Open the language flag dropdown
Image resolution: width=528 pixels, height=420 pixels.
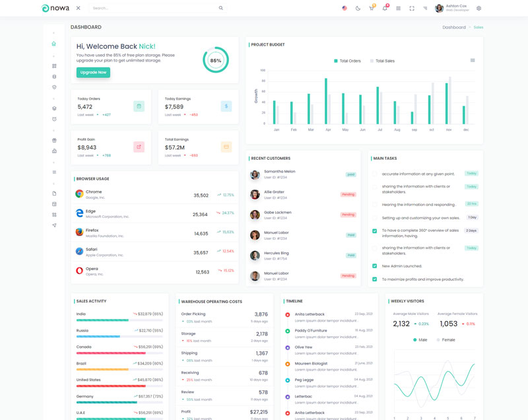click(x=345, y=9)
